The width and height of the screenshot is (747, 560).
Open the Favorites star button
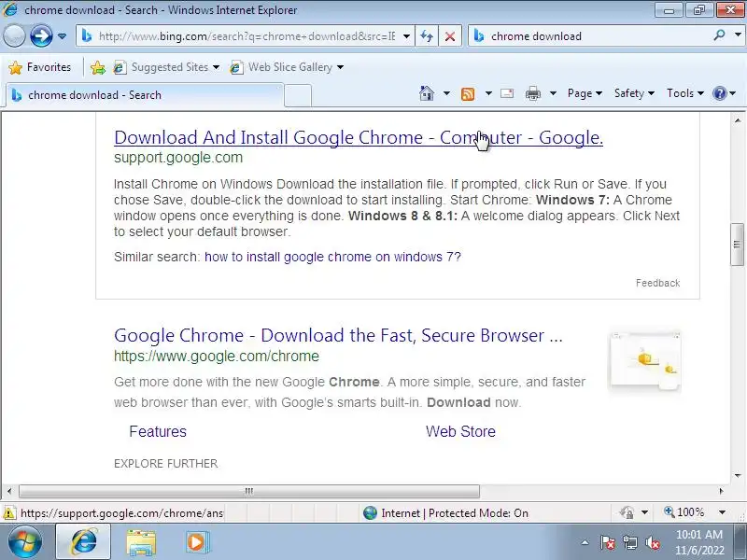[x=40, y=67]
